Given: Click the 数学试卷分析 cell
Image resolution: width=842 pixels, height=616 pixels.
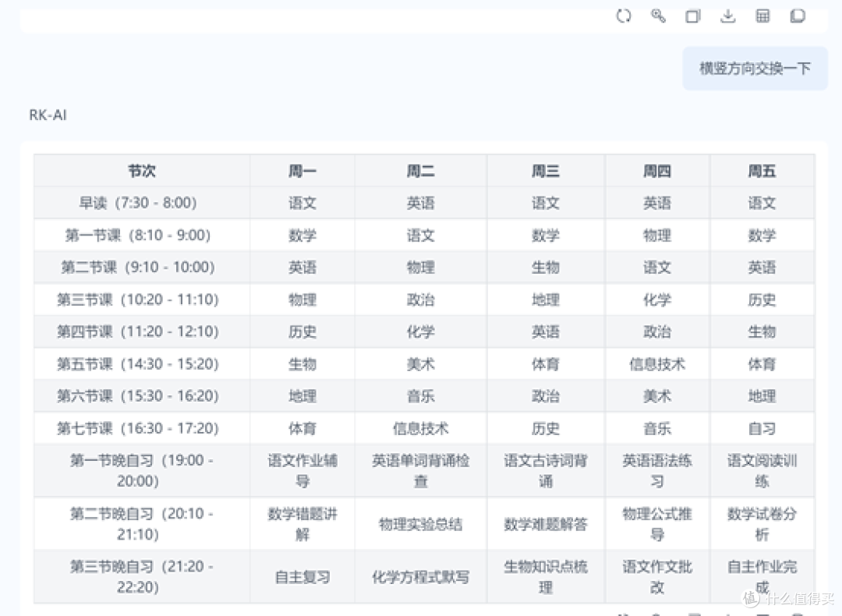Looking at the screenshot, I should (x=762, y=524).
